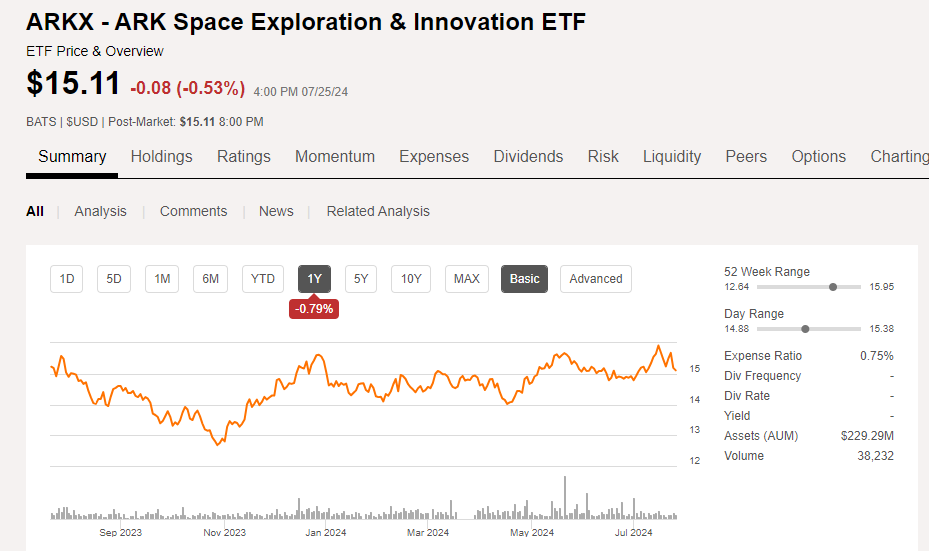Show the 5Y price history
The height and width of the screenshot is (551, 929).
tap(361, 279)
